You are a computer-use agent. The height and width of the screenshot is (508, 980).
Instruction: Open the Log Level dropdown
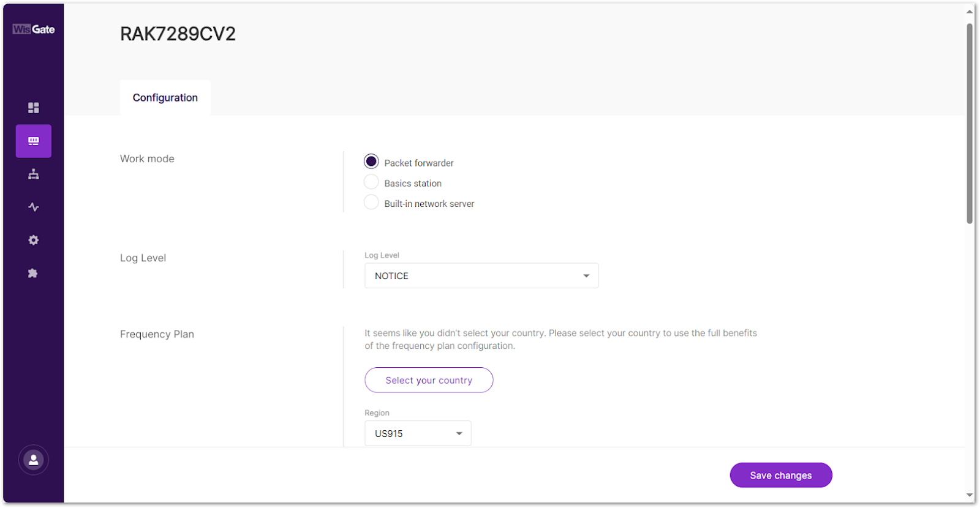tap(481, 275)
